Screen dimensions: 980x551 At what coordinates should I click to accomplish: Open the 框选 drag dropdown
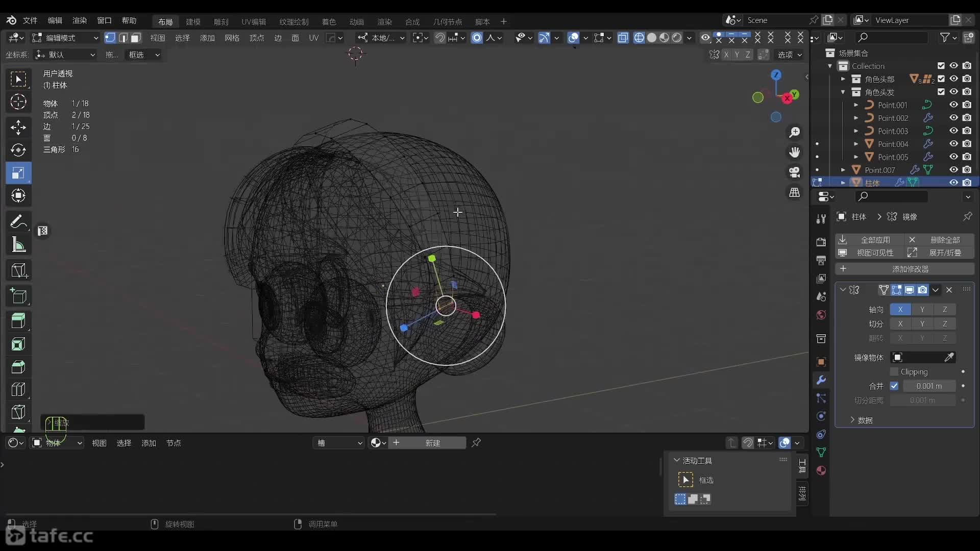coord(143,55)
